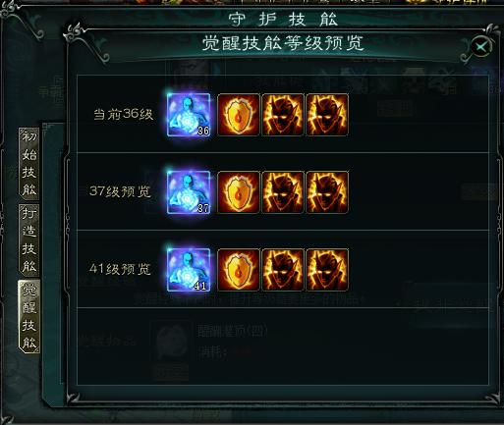Select the fire shield icon in 41级预览 row
504x425 pixels.
239,270
